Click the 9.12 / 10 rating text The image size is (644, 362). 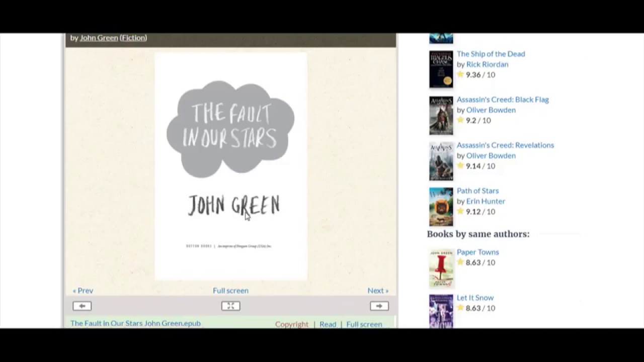(480, 212)
